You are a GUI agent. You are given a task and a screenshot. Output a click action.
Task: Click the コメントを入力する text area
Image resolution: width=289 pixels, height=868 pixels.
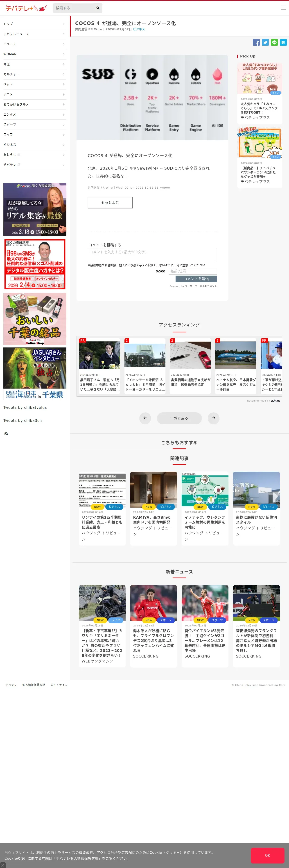click(152, 255)
